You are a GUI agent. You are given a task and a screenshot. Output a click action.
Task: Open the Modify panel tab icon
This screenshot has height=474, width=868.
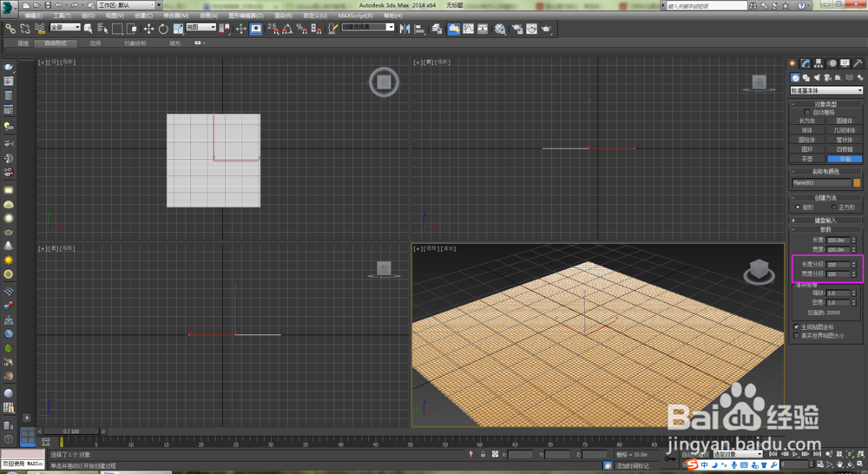pyautogui.click(x=806, y=63)
